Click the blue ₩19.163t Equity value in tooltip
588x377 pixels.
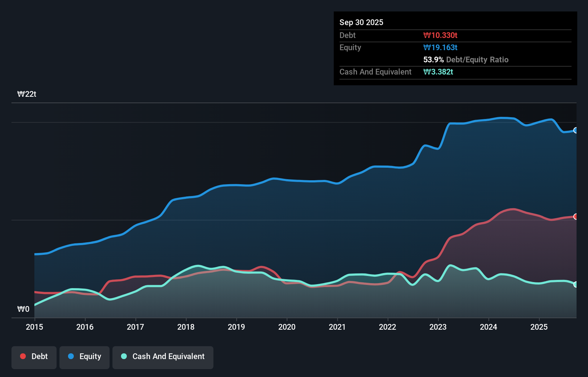tap(440, 47)
